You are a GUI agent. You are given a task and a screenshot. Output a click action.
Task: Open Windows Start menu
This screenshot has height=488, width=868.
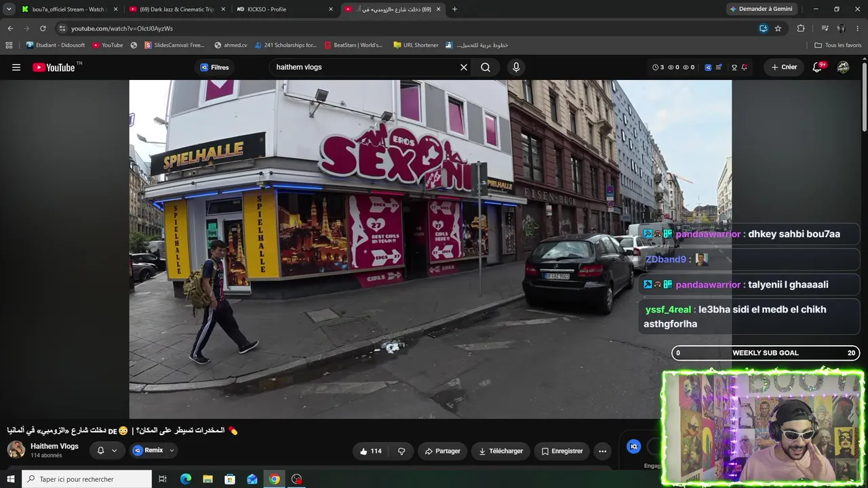[x=10, y=479]
